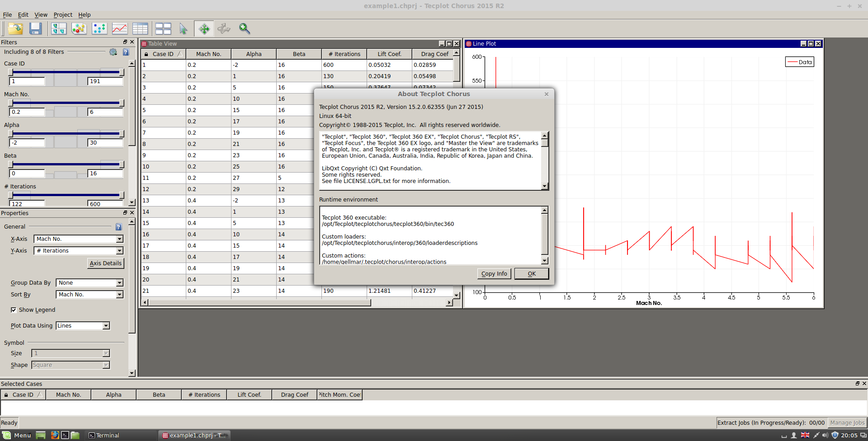This screenshot has width=868, height=441.
Task: Open the keyboard layout UK flag indicator
Action: pos(805,435)
